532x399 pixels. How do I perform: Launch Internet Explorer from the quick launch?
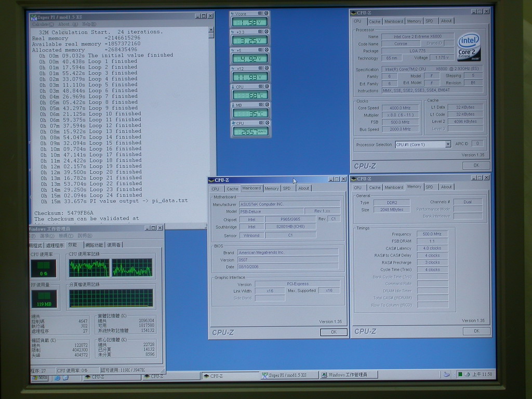click(57, 378)
